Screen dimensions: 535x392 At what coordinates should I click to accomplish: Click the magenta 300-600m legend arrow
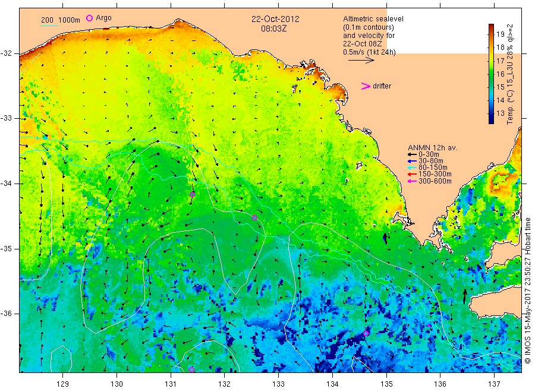click(413, 181)
